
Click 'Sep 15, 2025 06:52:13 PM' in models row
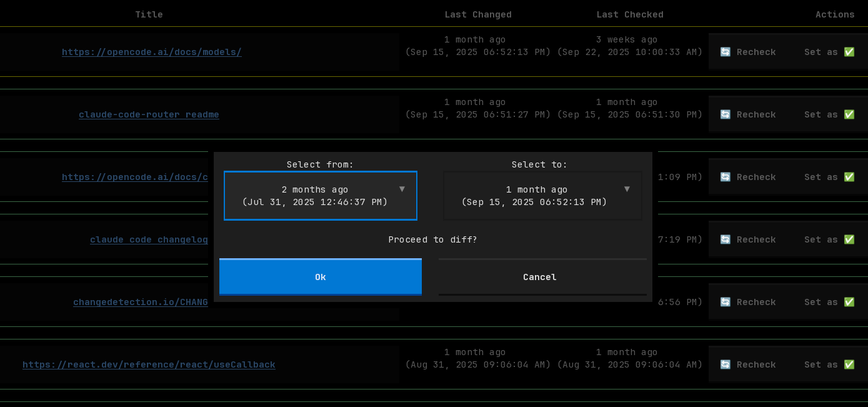[478, 52]
